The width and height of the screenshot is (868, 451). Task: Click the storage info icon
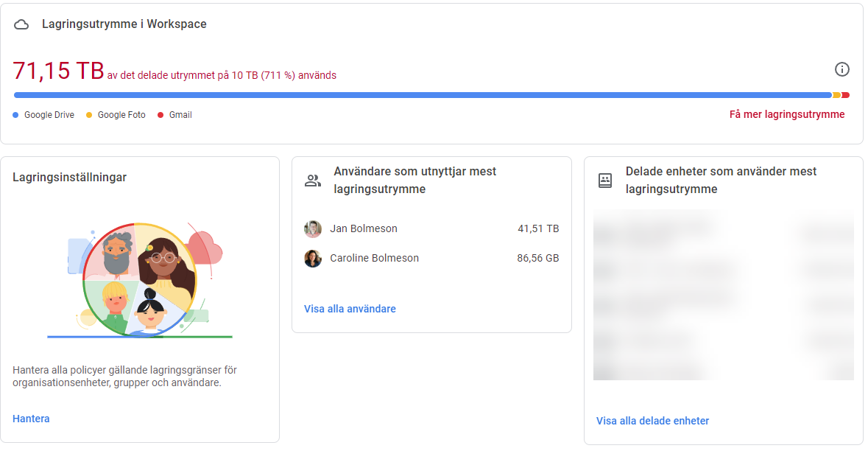coord(842,69)
